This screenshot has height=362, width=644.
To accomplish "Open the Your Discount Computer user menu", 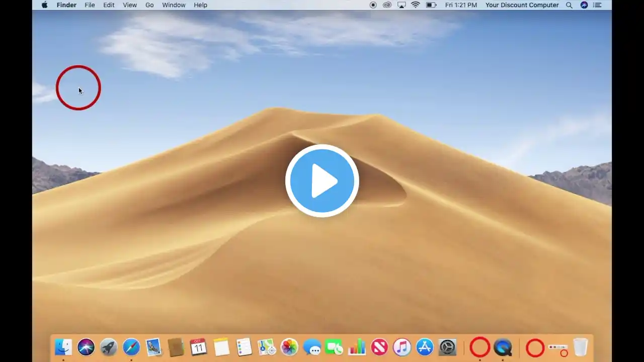I will pos(522,5).
